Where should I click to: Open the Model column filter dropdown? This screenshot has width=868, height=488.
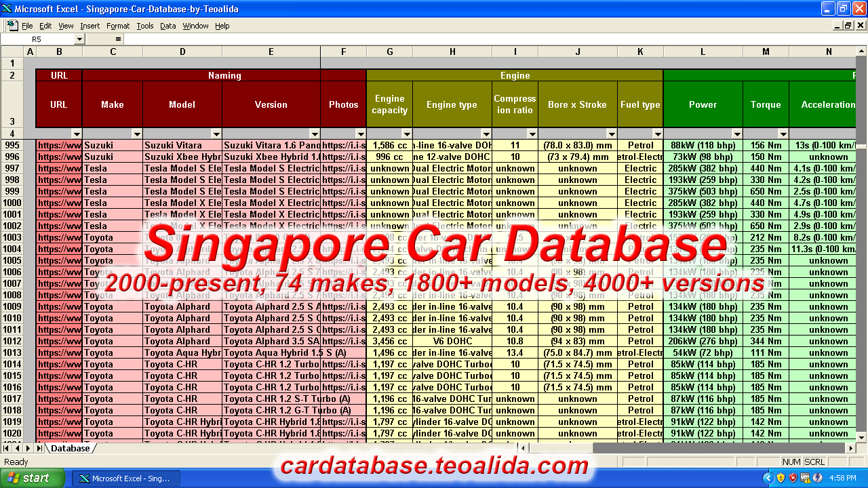tap(216, 134)
